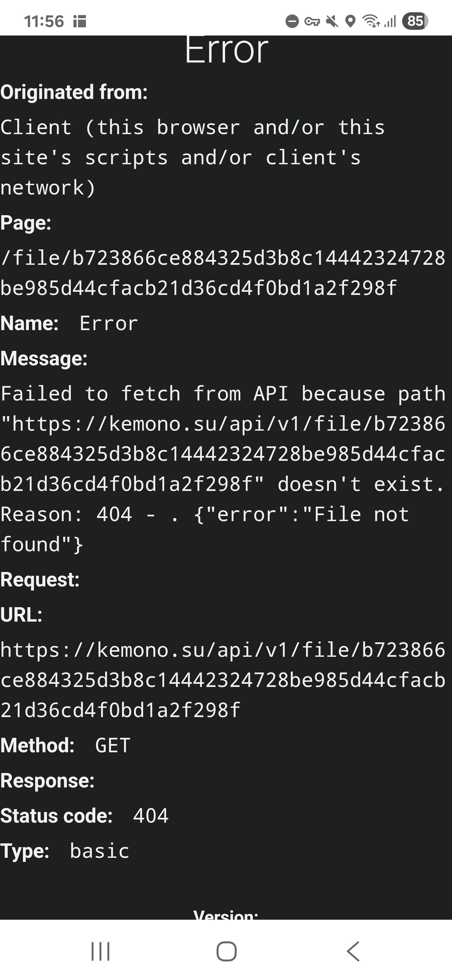Tap the Wi-Fi signal status icon
This screenshot has height=980, width=452.
coord(371,21)
